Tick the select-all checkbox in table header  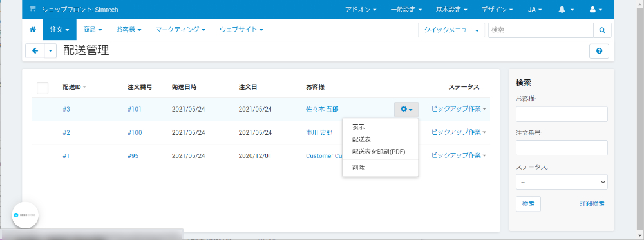(x=43, y=88)
